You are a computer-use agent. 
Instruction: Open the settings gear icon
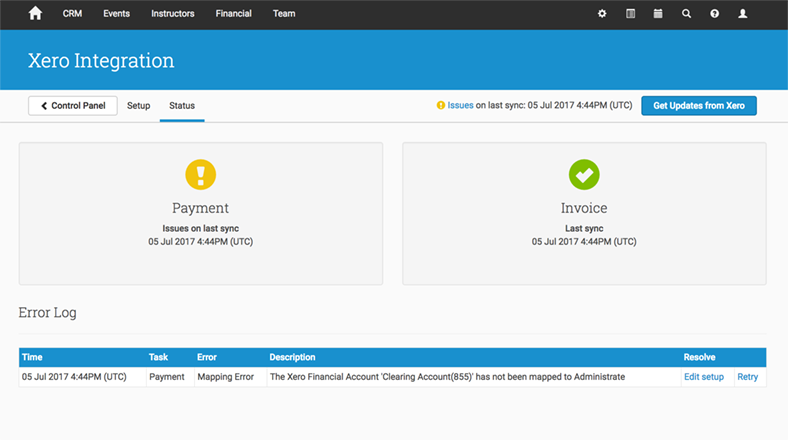point(602,14)
